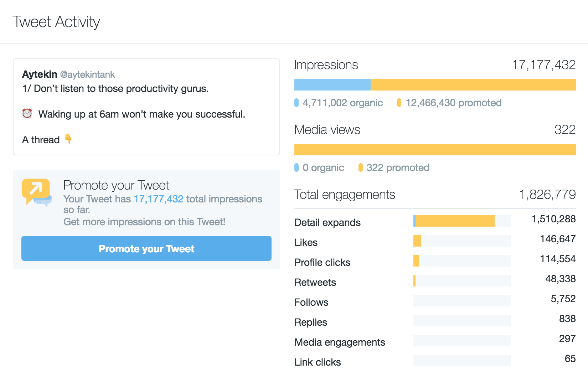Click the yellow promoted legend marker under Impressions
This screenshot has height=382, width=588.
[400, 103]
